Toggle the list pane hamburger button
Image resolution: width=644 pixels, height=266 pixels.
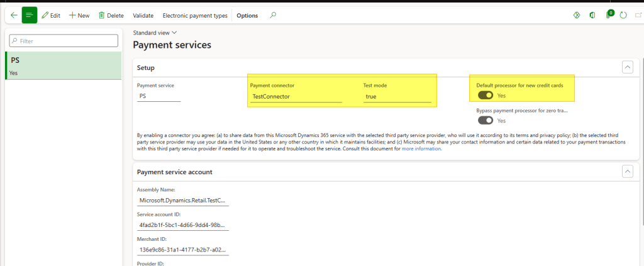(30, 15)
